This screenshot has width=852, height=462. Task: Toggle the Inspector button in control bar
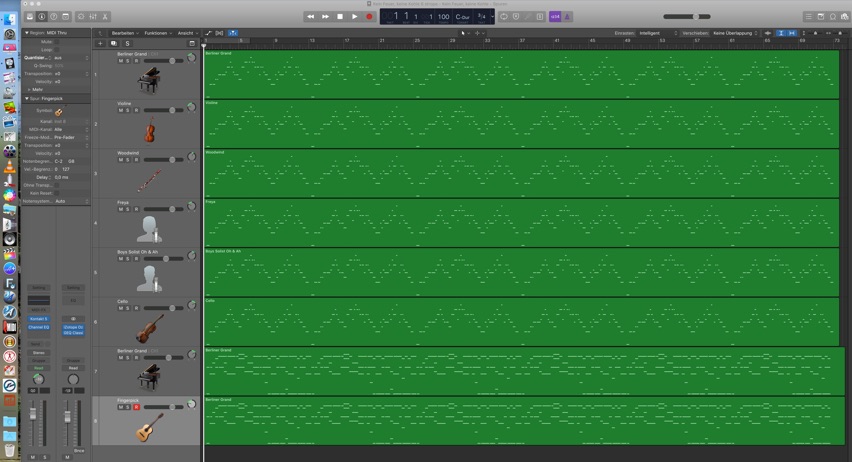pos(42,17)
